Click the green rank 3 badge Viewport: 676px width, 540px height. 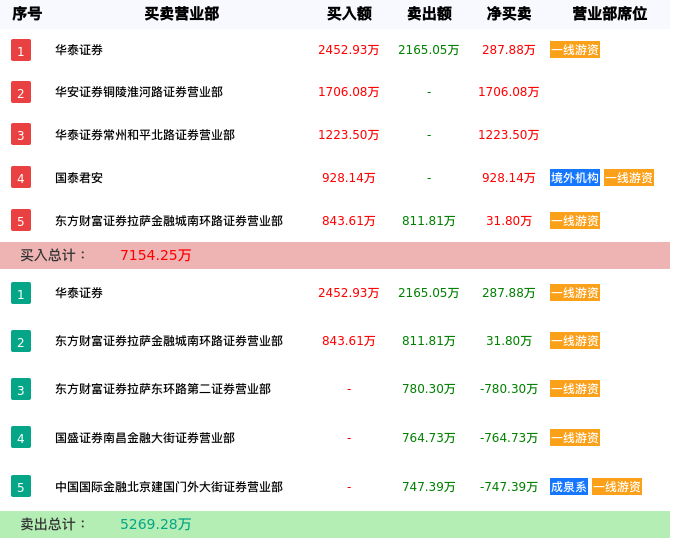[21, 389]
